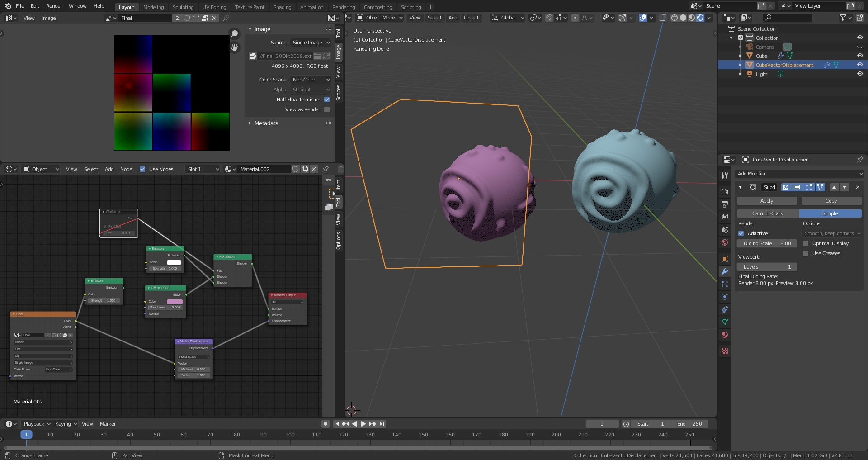This screenshot has height=460, width=868.
Task: Open Render properties tab
Action: click(725, 192)
